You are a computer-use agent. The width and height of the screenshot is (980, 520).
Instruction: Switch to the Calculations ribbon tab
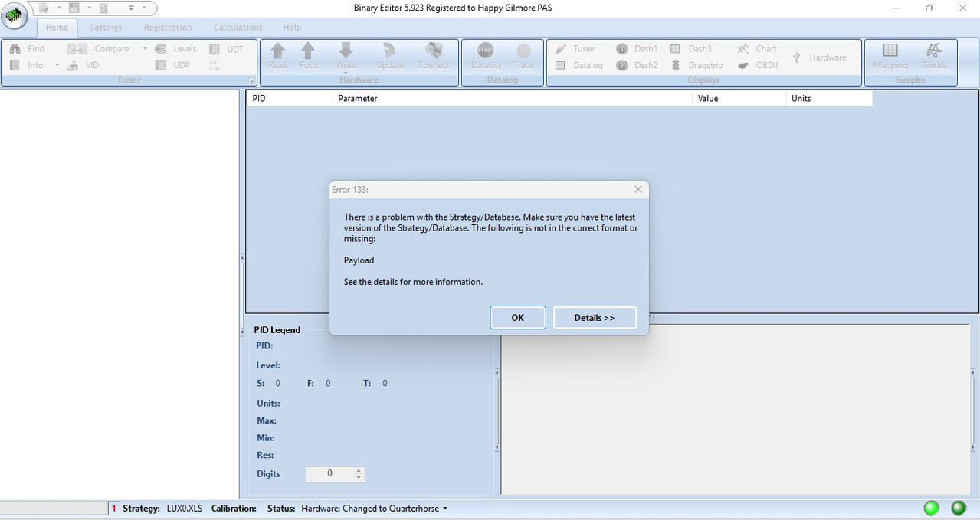click(238, 28)
